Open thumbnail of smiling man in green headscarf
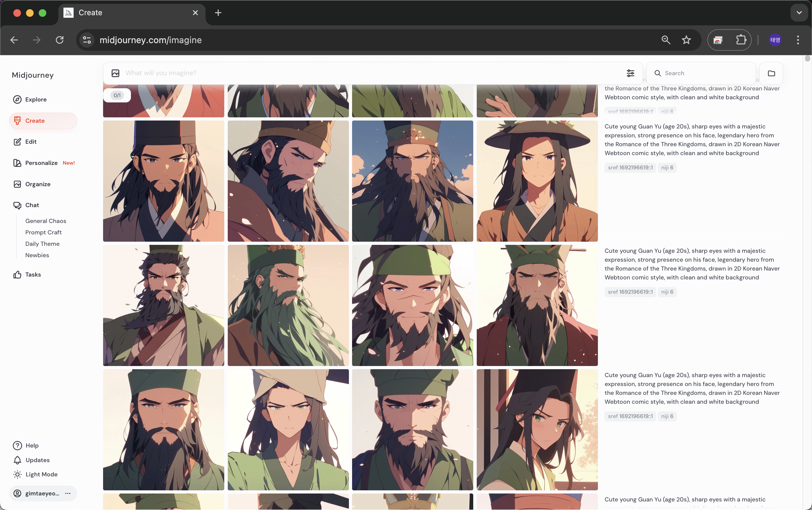Viewport: 812px width, 510px height. point(412,305)
